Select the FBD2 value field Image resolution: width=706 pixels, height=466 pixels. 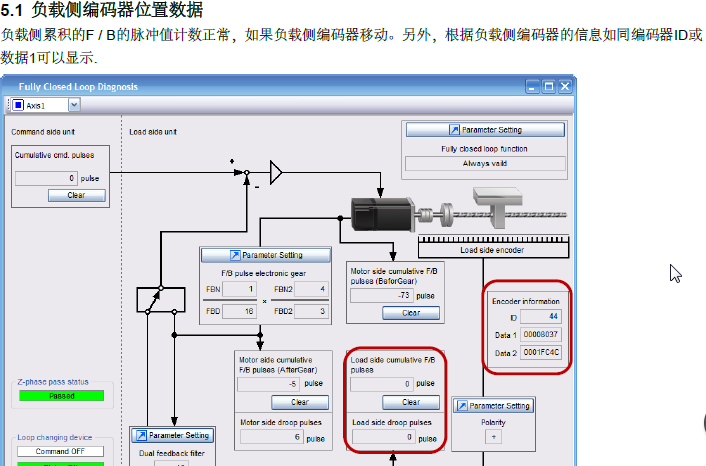tap(309, 311)
